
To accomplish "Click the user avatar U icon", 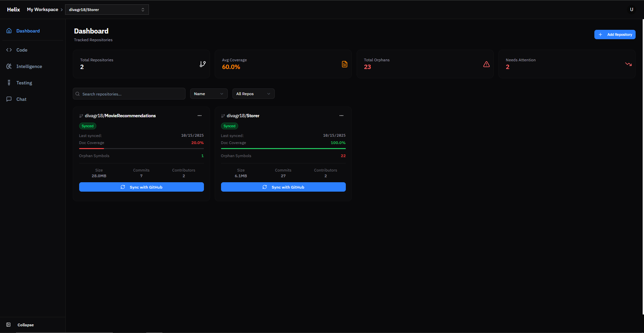I will click(x=632, y=9).
